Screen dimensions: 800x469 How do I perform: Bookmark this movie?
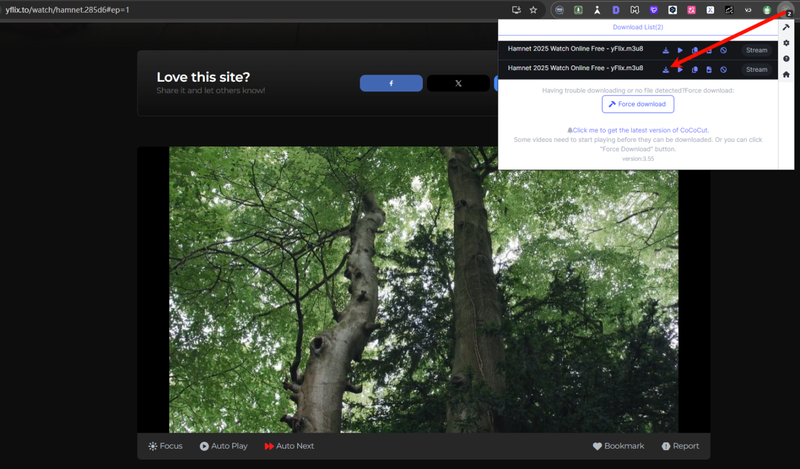618,446
